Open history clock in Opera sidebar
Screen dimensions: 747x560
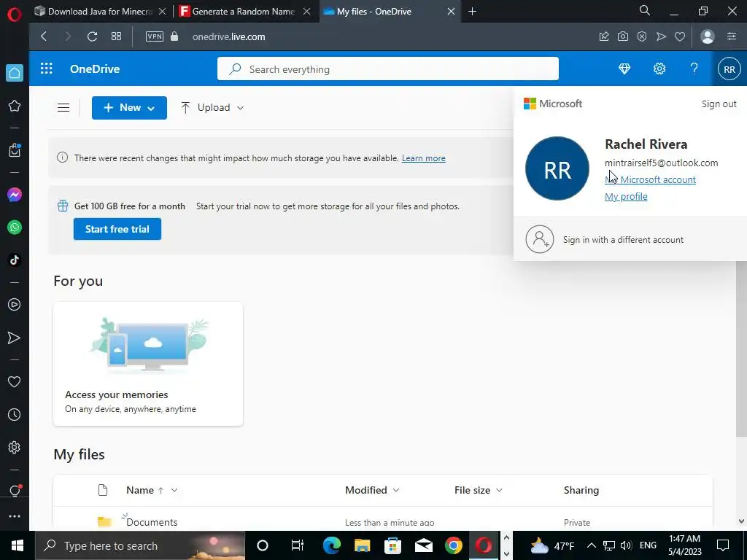tap(15, 414)
